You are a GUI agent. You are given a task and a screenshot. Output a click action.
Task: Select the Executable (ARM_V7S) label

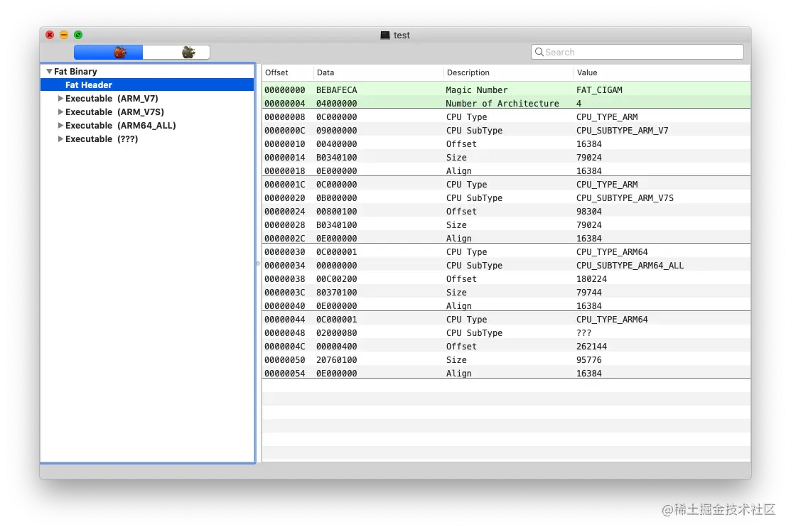point(114,112)
